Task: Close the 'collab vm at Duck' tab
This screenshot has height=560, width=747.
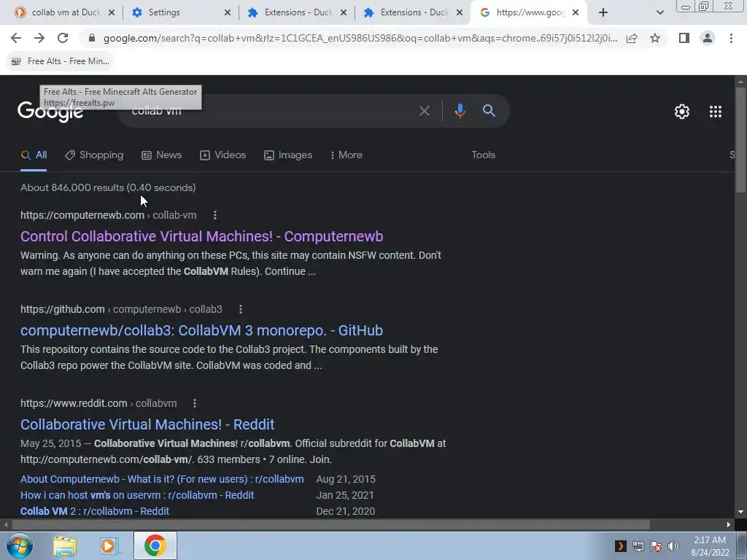Action: pyautogui.click(x=112, y=12)
